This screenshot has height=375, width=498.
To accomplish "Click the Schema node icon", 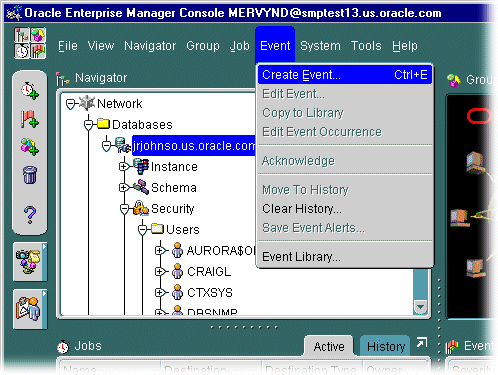I will click(x=141, y=187).
